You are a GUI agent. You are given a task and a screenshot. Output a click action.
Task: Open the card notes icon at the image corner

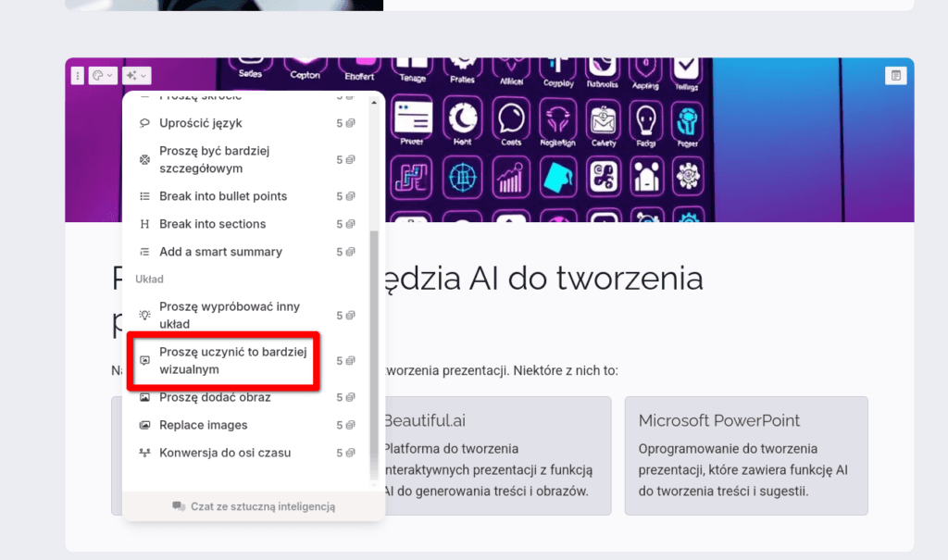tap(895, 76)
